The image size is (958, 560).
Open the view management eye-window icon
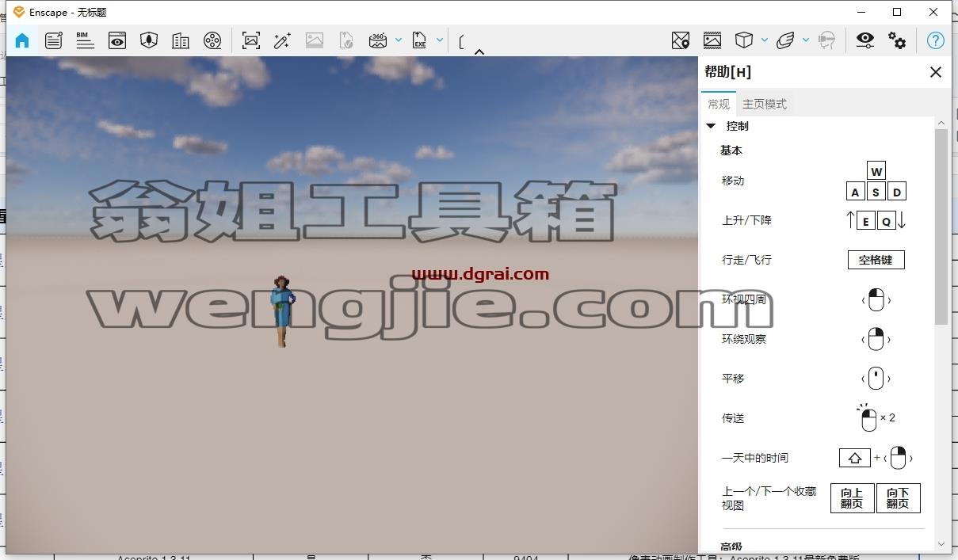click(x=117, y=40)
